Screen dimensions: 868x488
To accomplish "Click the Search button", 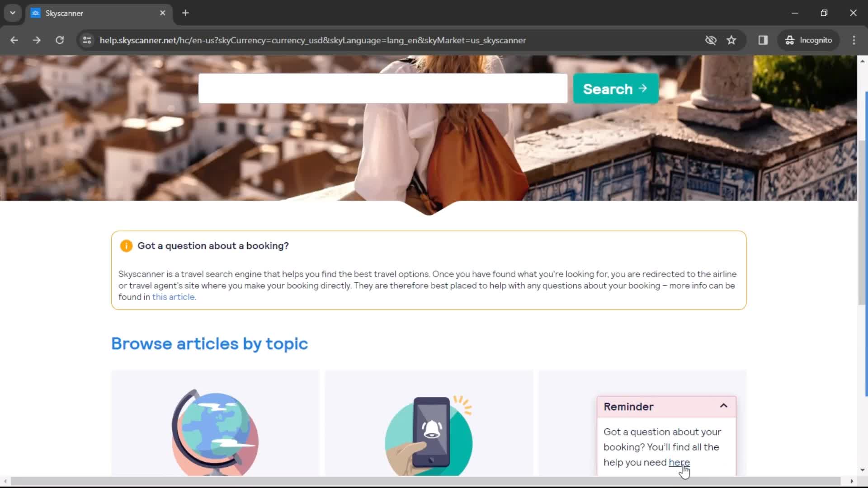I will pyautogui.click(x=615, y=89).
